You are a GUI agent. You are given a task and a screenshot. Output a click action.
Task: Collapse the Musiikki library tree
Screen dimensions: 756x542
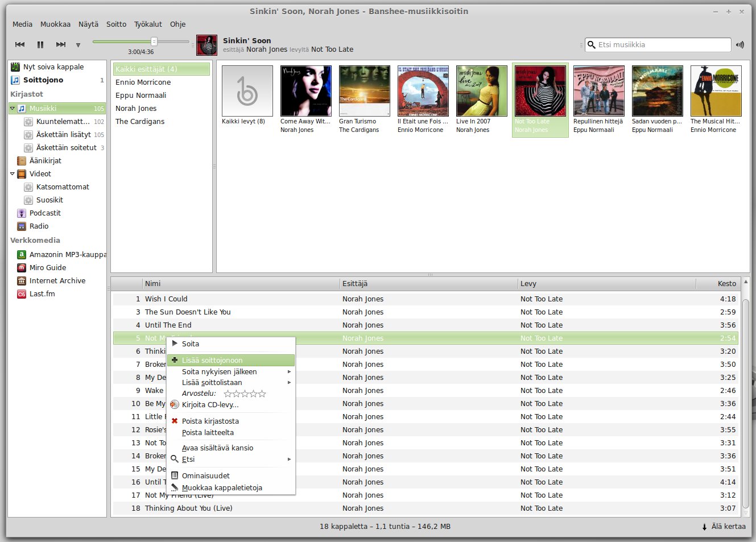pos(13,108)
